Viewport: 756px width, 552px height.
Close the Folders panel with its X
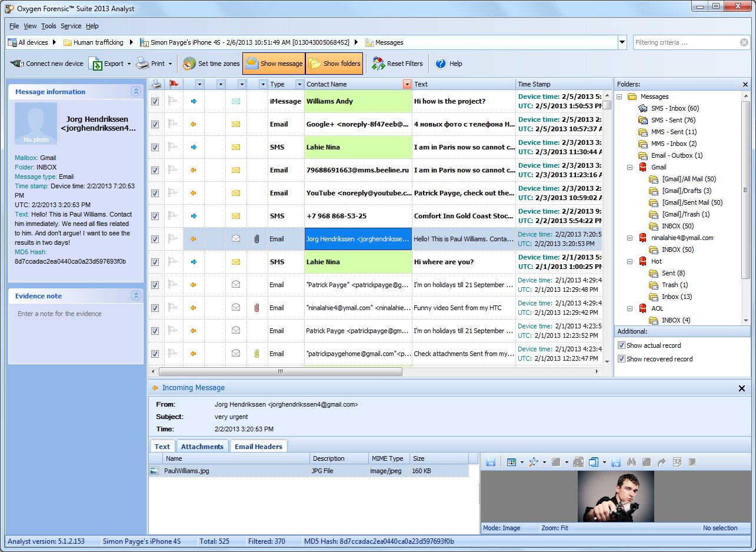tap(745, 84)
